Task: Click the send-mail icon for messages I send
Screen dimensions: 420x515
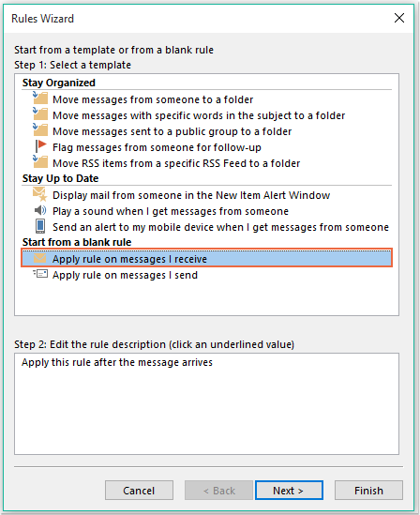Action: click(x=40, y=274)
